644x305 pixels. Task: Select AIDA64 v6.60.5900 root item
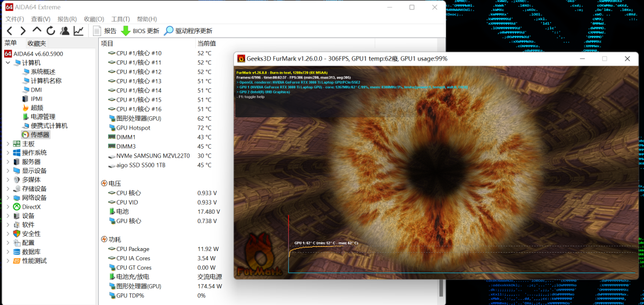(34, 54)
